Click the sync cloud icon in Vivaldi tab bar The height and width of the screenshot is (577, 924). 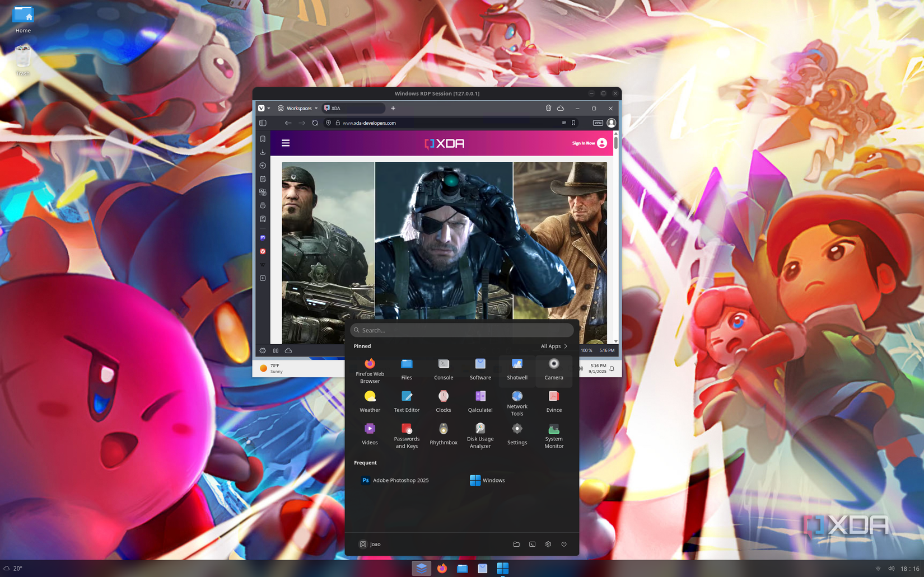(561, 108)
